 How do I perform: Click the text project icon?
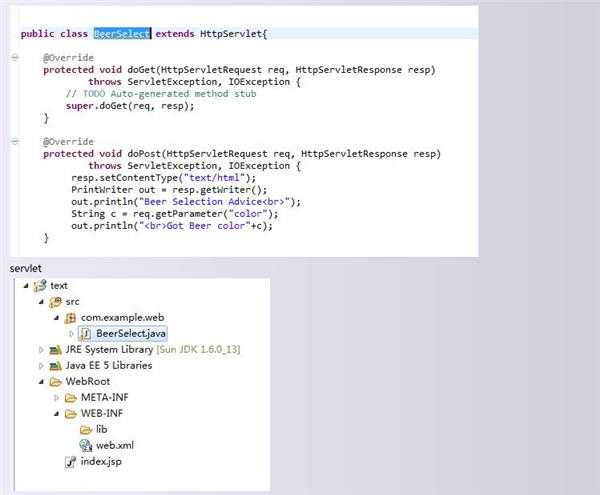coord(40,286)
